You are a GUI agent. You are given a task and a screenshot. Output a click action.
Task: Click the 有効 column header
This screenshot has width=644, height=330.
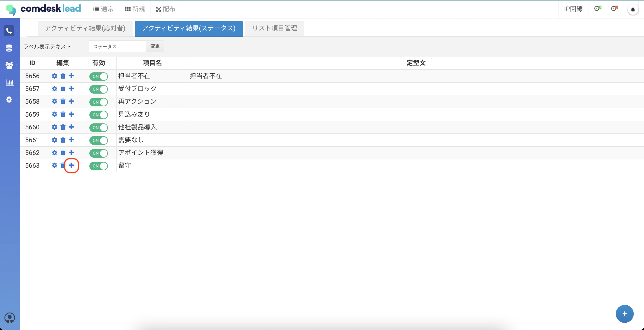tap(99, 63)
